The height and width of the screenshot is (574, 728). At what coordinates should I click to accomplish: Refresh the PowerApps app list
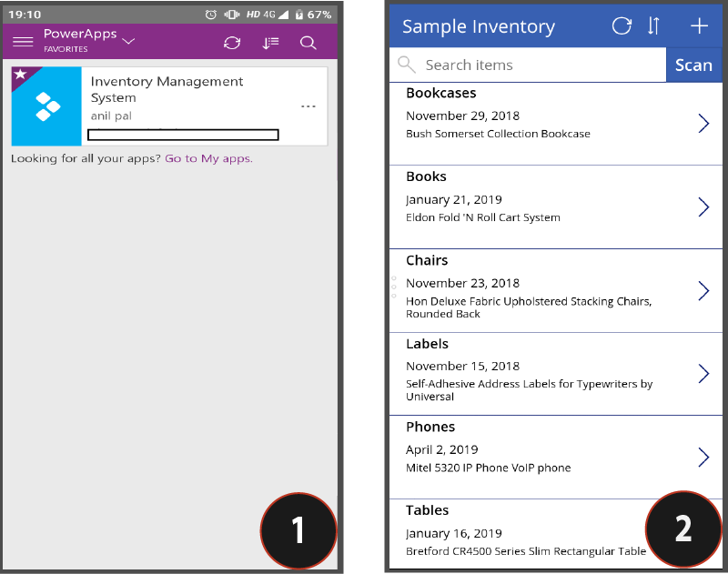tap(232, 43)
